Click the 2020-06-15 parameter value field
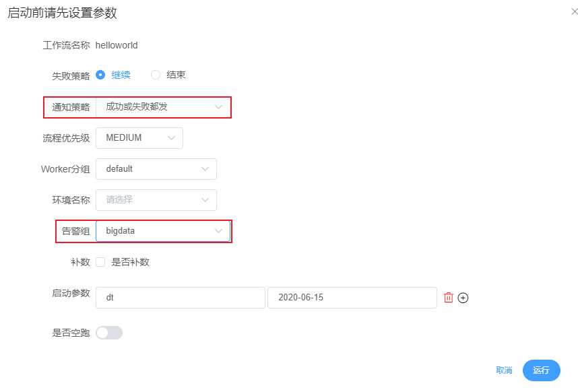 (352, 297)
